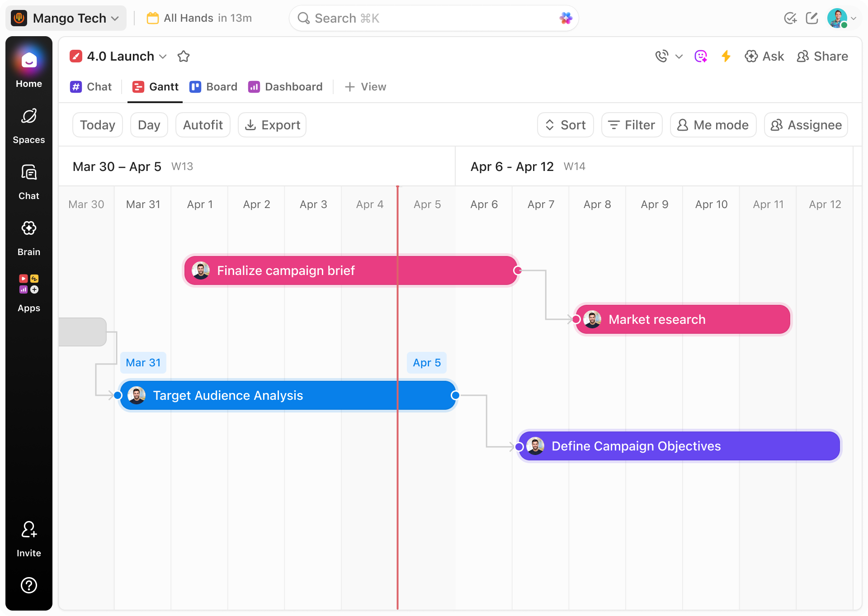Open the Dashboard view tab
The height and width of the screenshot is (616, 868).
(285, 87)
